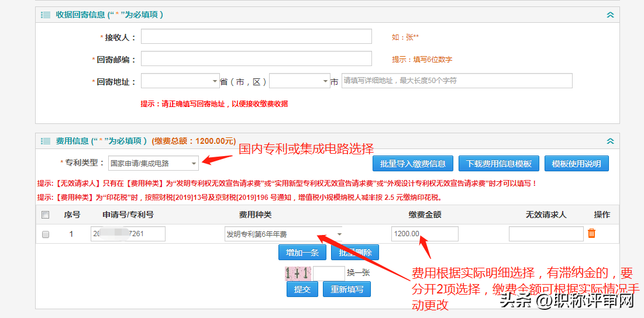Open the 费用种类 dropdown in row 1
The image size is (644, 318).
click(x=284, y=234)
